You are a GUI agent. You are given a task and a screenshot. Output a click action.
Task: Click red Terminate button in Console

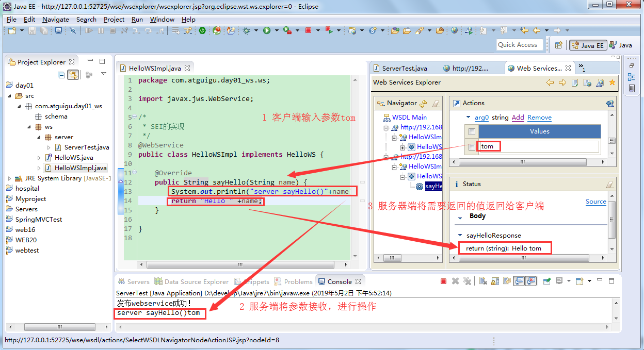pos(443,281)
